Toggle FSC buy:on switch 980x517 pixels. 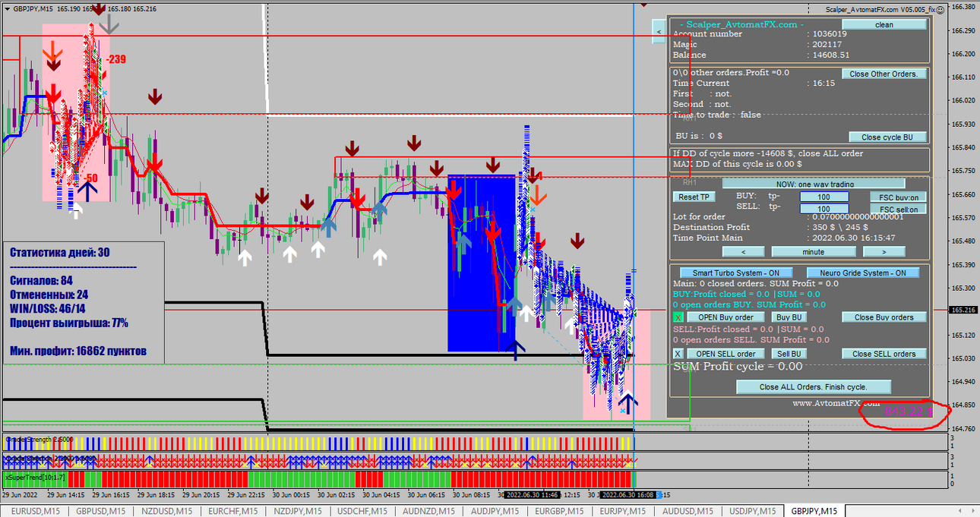[x=899, y=197]
